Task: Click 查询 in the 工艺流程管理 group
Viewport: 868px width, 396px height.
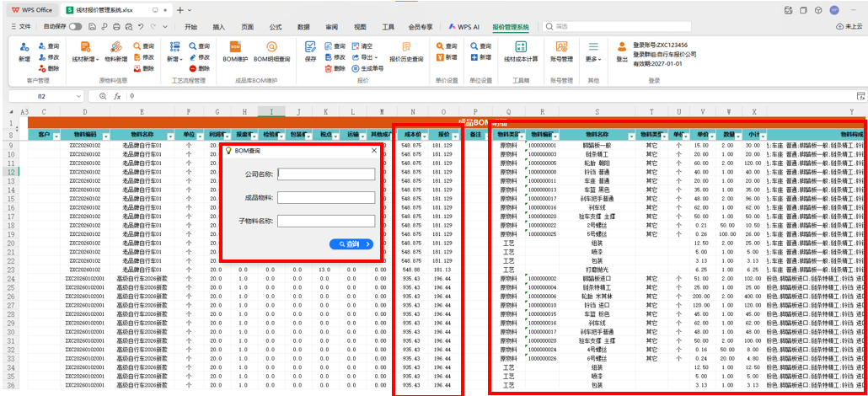Action: click(199, 46)
